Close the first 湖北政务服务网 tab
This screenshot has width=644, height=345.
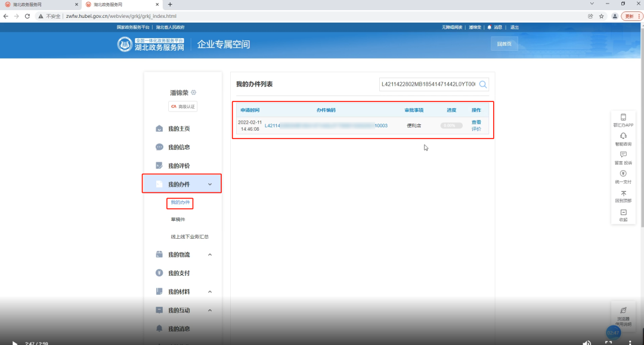(76, 5)
